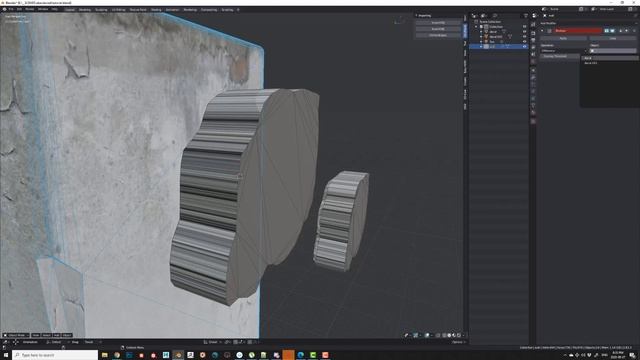The width and height of the screenshot is (640, 360).
Task: Collapse the Collection tree in the outliner
Action: tap(476, 27)
